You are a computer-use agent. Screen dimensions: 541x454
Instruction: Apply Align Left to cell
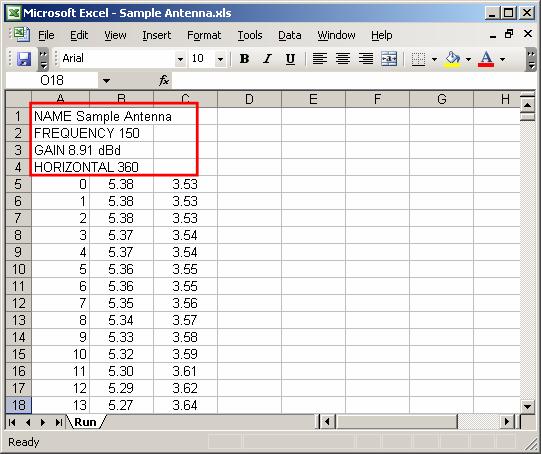click(320, 59)
